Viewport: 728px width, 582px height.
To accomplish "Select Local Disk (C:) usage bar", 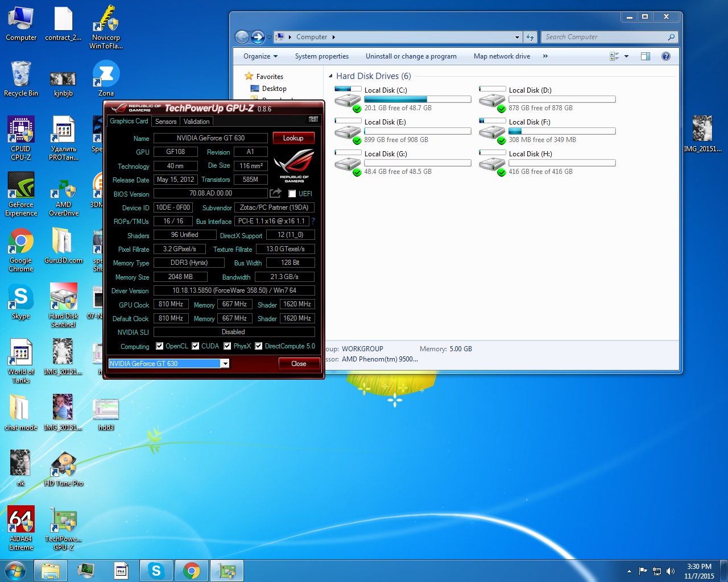I will [x=417, y=99].
